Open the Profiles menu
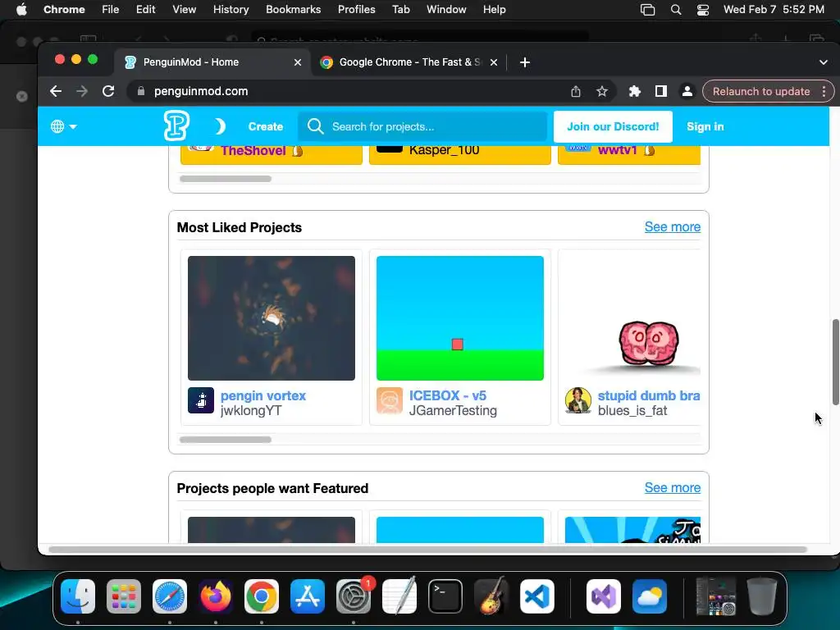 [x=356, y=10]
